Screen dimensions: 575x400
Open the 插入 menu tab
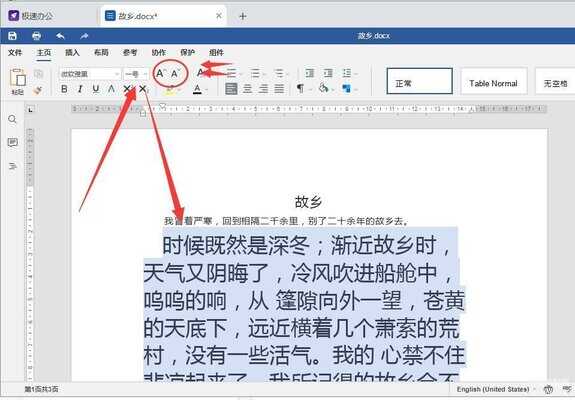click(x=72, y=52)
